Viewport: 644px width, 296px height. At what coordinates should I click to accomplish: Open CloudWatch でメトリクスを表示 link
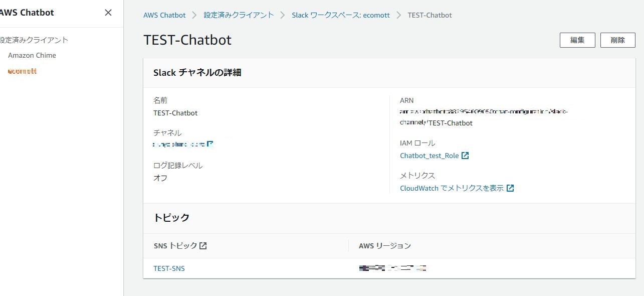[452, 188]
